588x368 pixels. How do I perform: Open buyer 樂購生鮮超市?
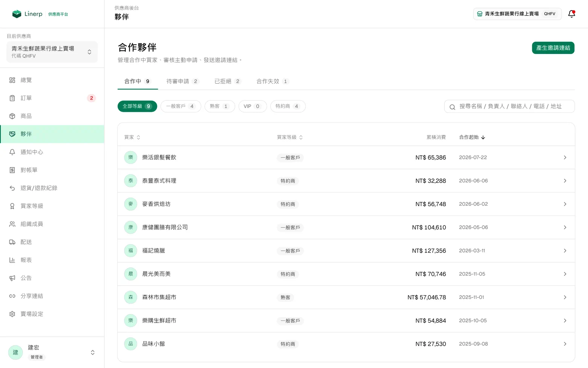pos(159,321)
